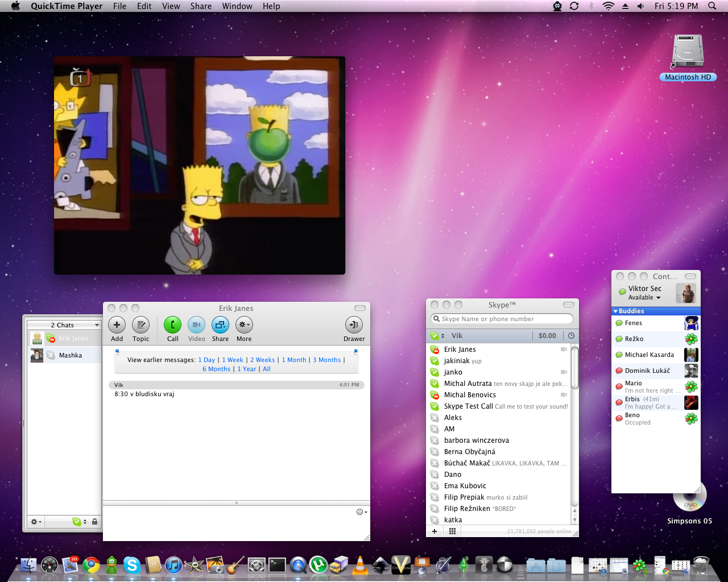
Task: Open the Window menu
Action: [237, 6]
